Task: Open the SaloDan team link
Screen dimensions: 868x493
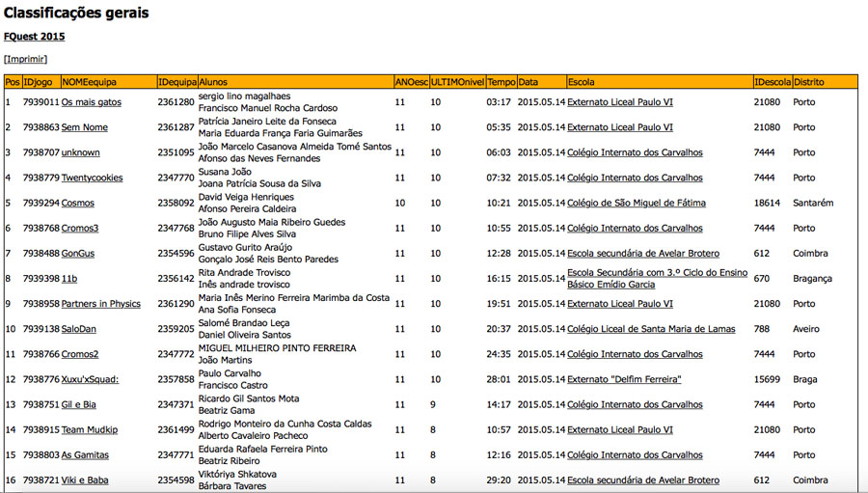Action: tap(79, 329)
